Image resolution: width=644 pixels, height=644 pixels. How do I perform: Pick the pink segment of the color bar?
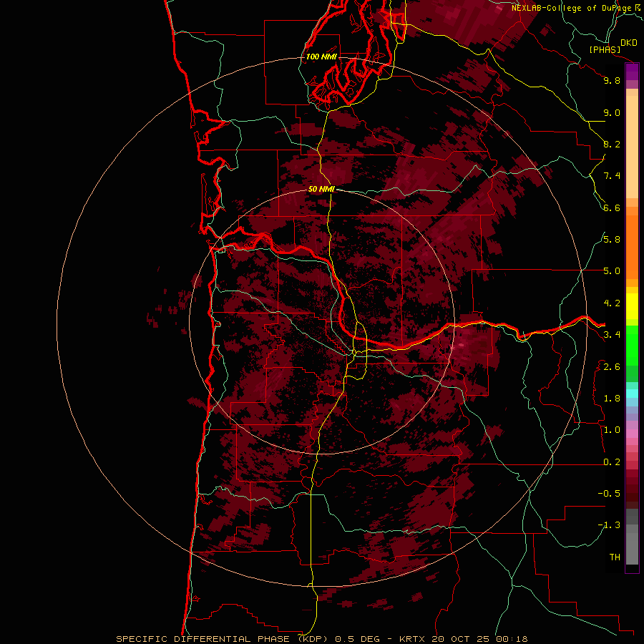coord(632,434)
